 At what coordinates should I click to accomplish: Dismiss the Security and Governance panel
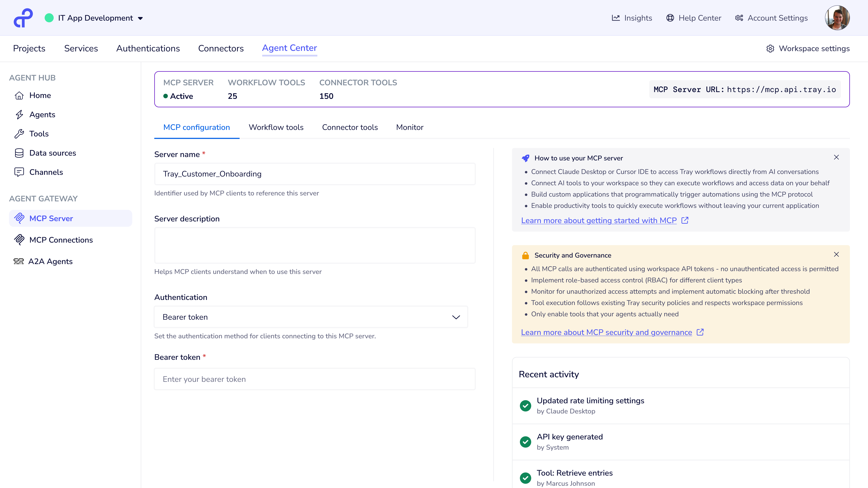pyautogui.click(x=836, y=254)
